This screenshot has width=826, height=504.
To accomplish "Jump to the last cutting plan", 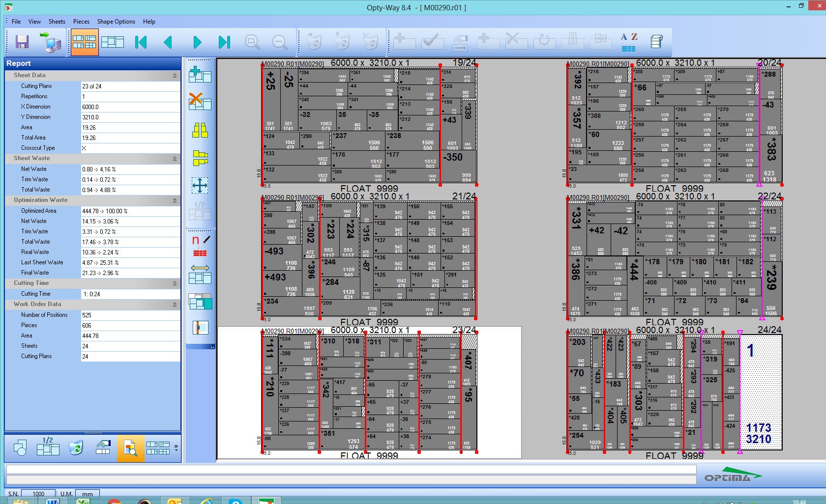I will [224, 42].
